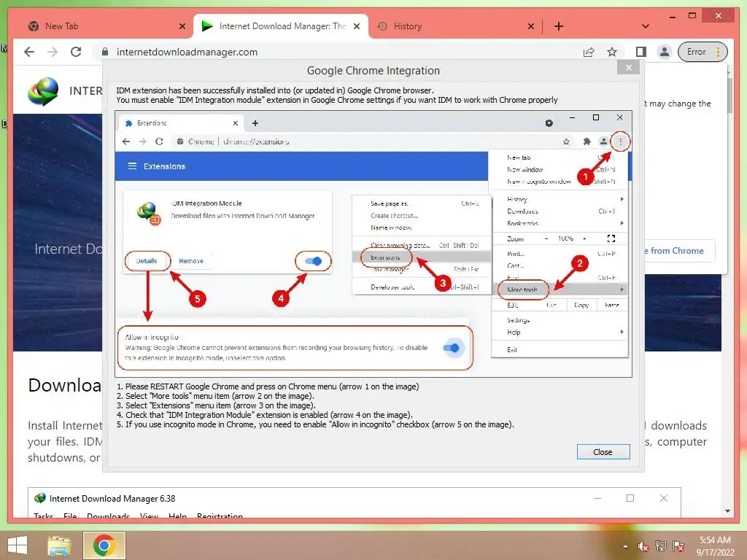Open a new tab with plus button
This screenshot has height=560, width=747.
coord(558,26)
